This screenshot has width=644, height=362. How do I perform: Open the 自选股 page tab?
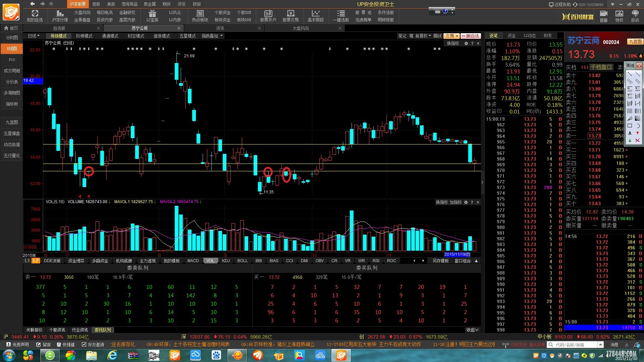coord(59,28)
